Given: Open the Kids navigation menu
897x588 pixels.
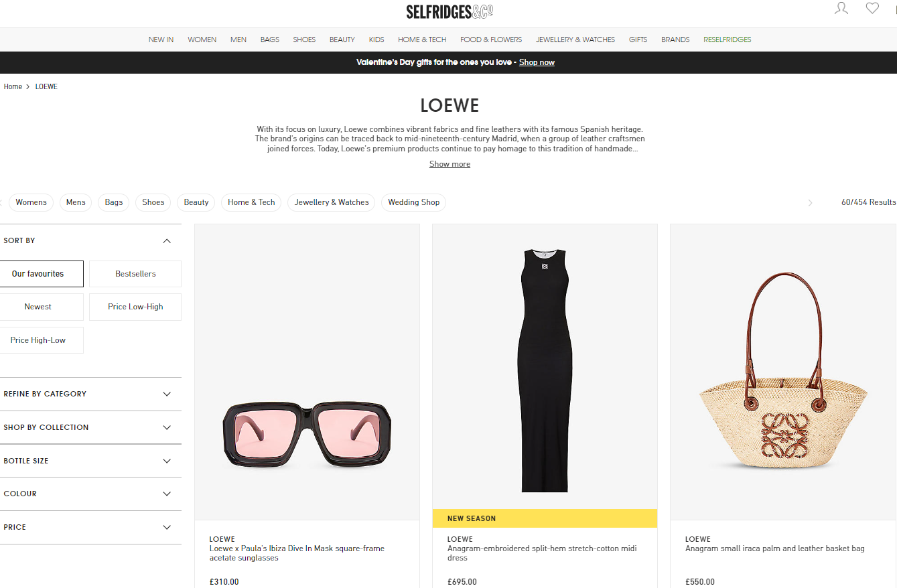Looking at the screenshot, I should pos(376,40).
